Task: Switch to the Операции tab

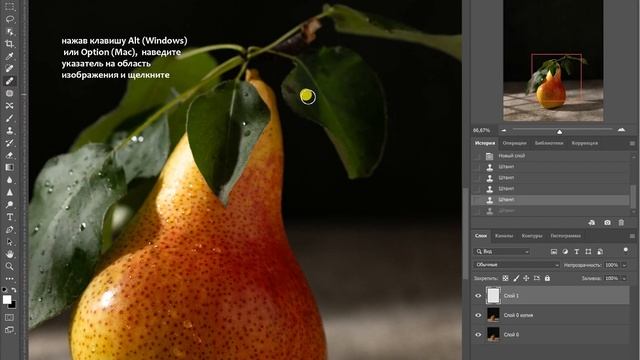Action: [x=514, y=143]
